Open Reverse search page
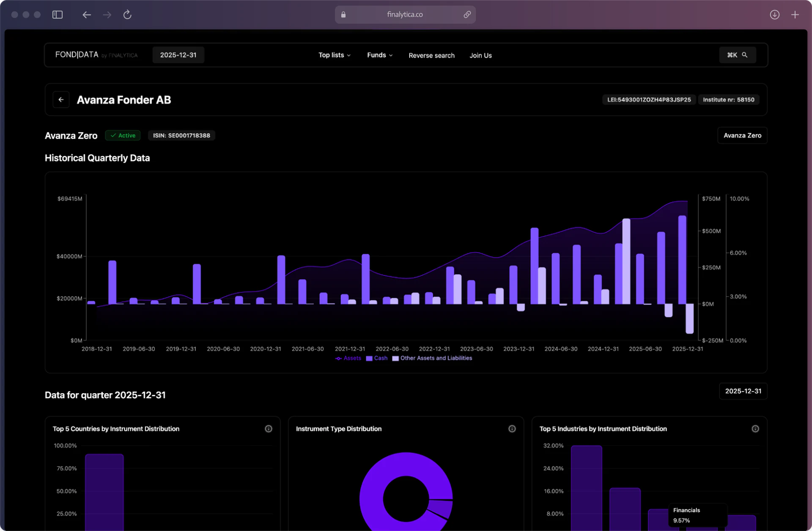Viewport: 812px width, 531px height. [431, 55]
